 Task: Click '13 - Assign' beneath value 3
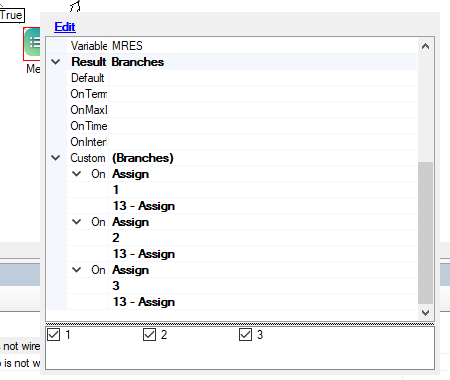coord(144,302)
